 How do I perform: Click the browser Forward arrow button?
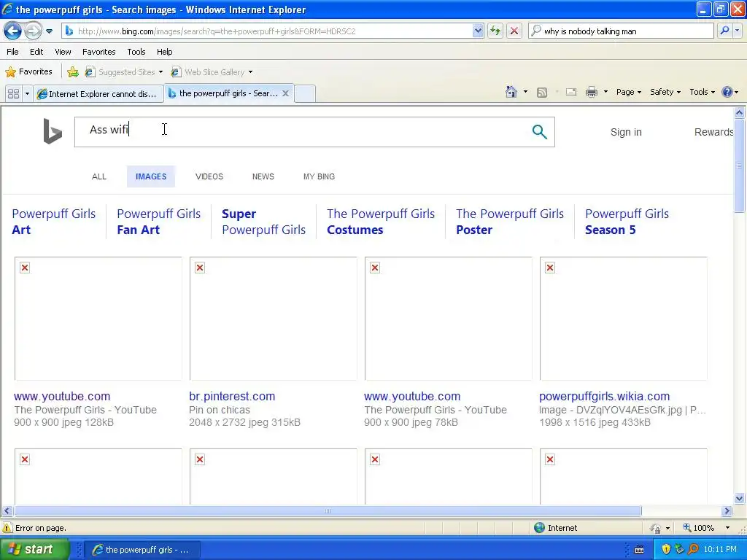tap(33, 31)
